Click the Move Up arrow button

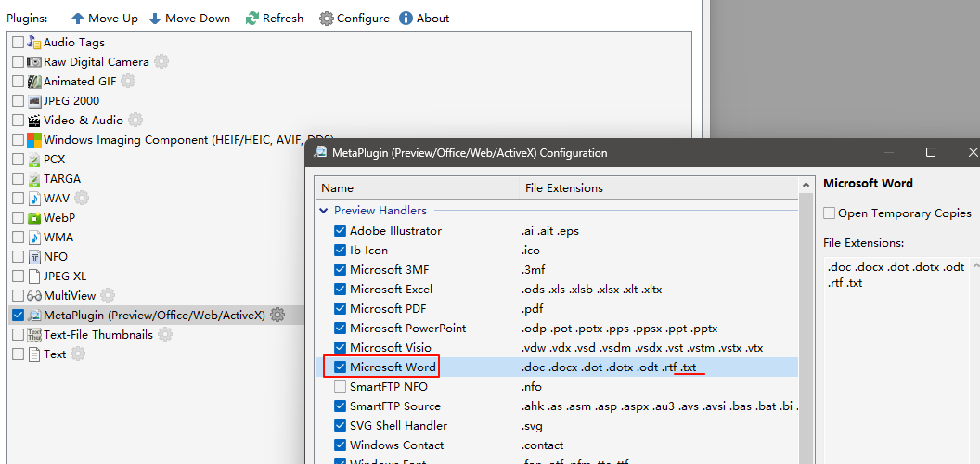coord(105,19)
